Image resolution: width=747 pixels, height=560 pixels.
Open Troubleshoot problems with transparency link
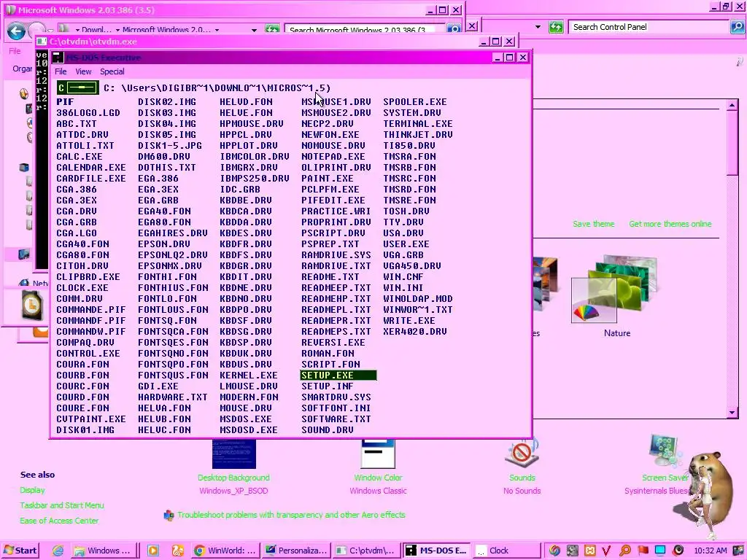pyautogui.click(x=291, y=515)
